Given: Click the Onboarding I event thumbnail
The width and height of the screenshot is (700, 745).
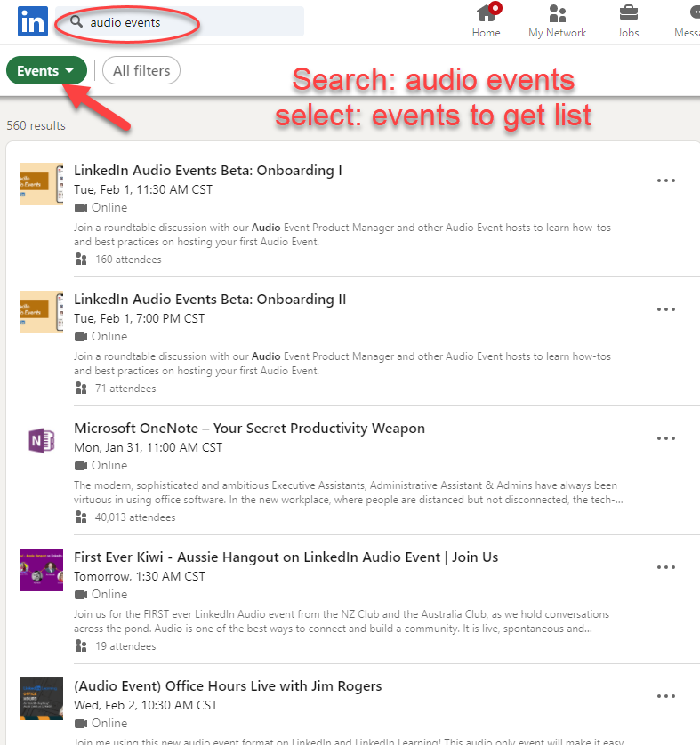Looking at the screenshot, I should (x=42, y=184).
